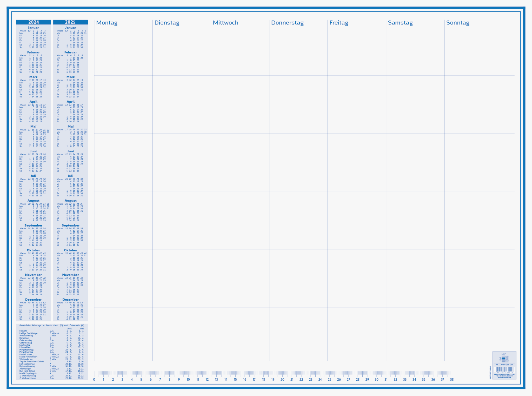Click the Montag column heading
This screenshot has width=532, height=396.
(107, 23)
